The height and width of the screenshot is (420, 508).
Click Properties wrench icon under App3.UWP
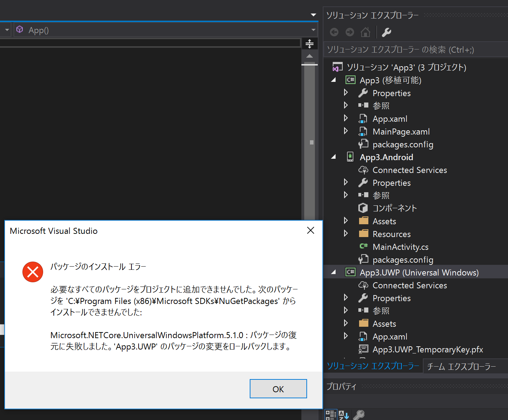(363, 298)
